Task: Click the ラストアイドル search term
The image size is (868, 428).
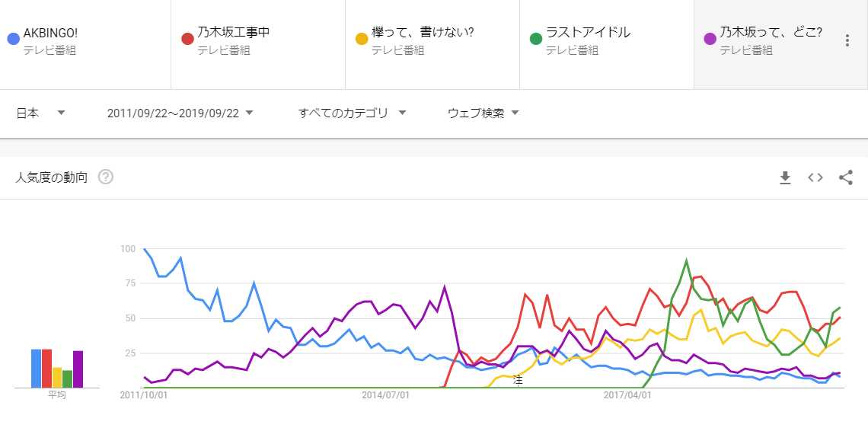Action: tap(588, 33)
